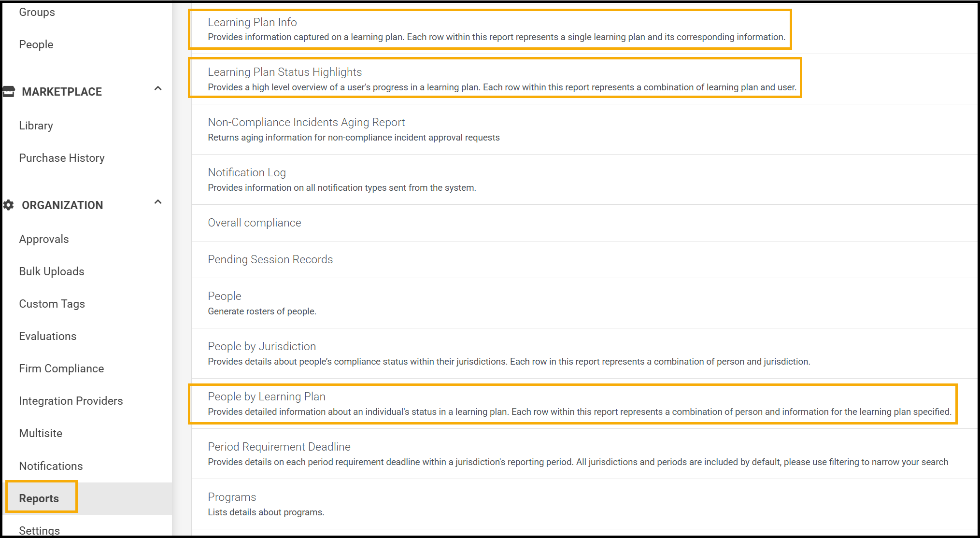Image resolution: width=980 pixels, height=538 pixels.
Task: Open Learning Plan Status Highlights report
Action: 285,72
